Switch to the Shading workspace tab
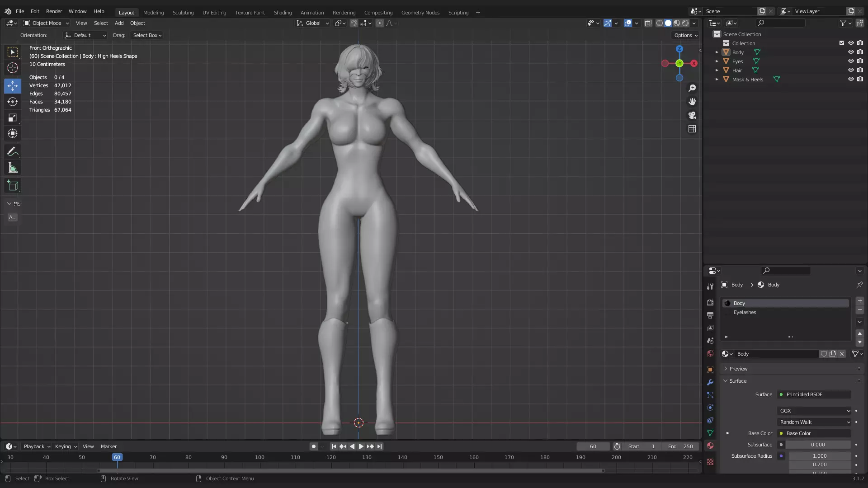868x488 pixels. (283, 13)
